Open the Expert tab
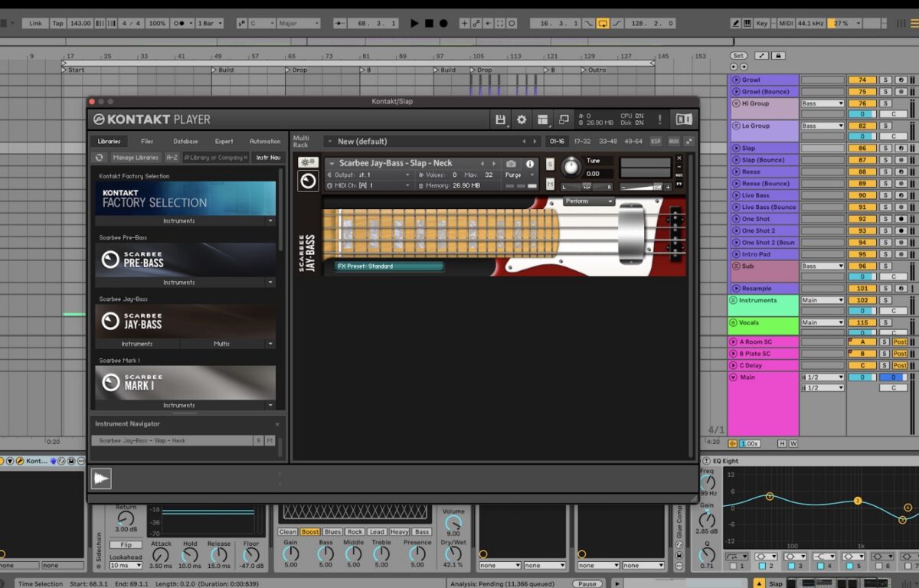Image resolution: width=919 pixels, height=588 pixels. tap(224, 142)
